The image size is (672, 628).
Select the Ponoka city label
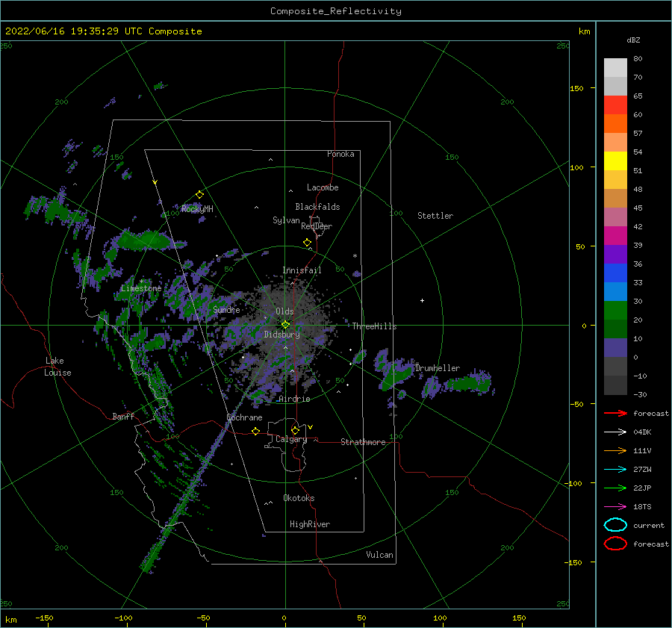[340, 154]
